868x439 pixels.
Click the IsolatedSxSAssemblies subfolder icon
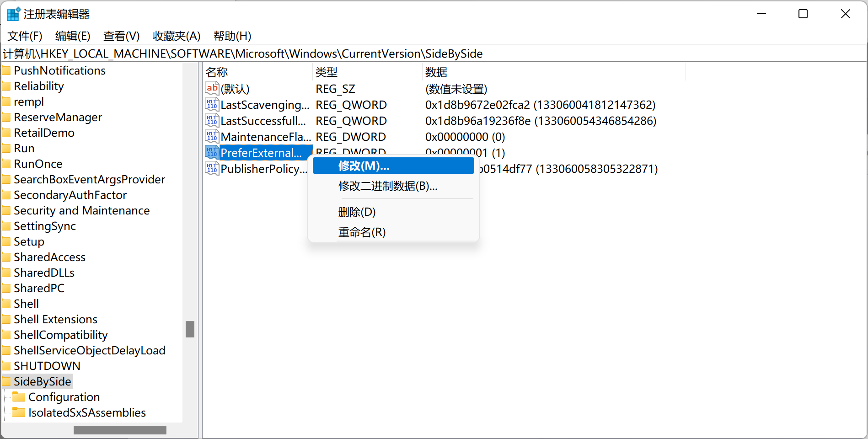19,412
